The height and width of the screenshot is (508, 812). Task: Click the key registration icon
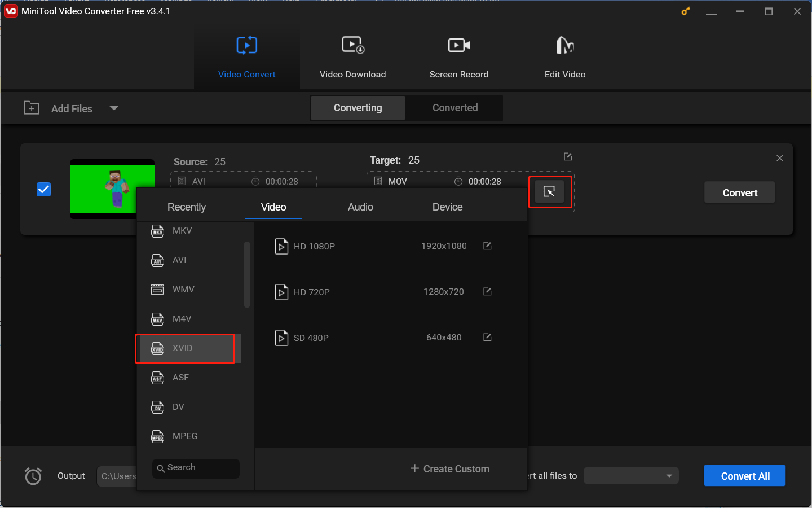[686, 11]
